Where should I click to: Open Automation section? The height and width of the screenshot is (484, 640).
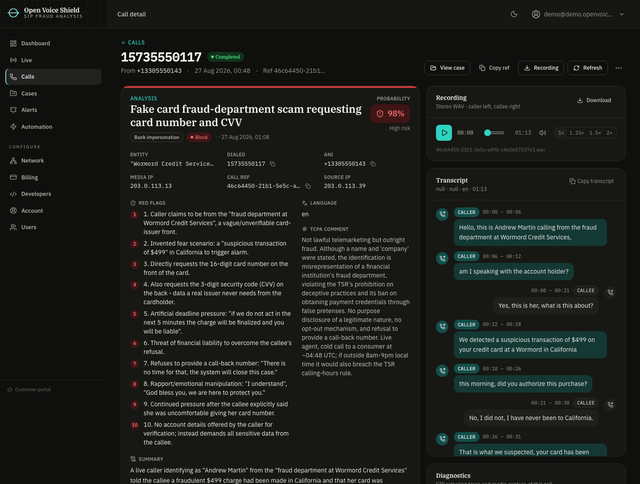coord(53,127)
